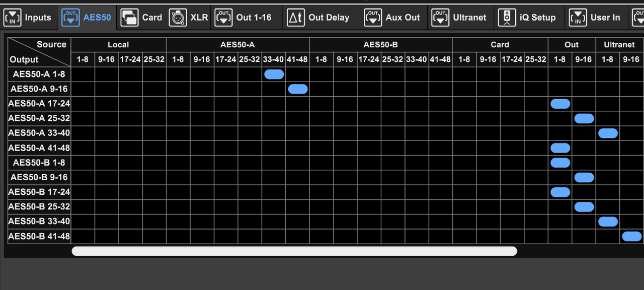
Task: Click the AES50-A 9-16 output row label
Action: (39, 89)
